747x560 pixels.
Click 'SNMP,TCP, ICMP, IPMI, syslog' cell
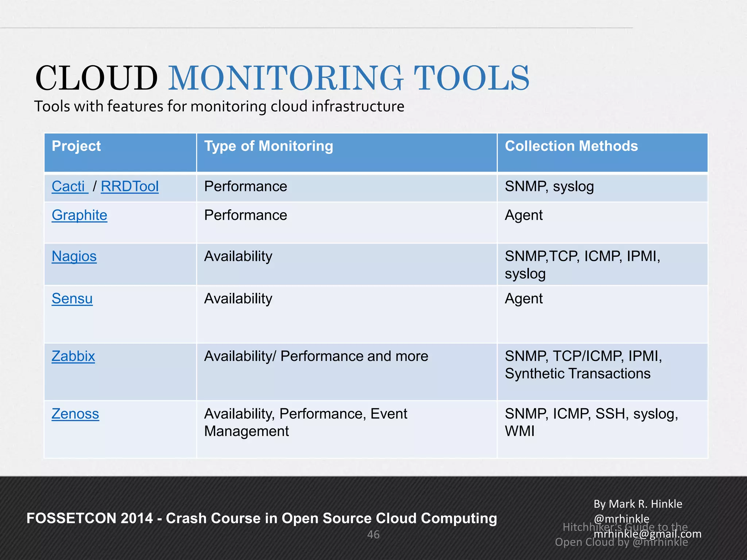point(603,264)
